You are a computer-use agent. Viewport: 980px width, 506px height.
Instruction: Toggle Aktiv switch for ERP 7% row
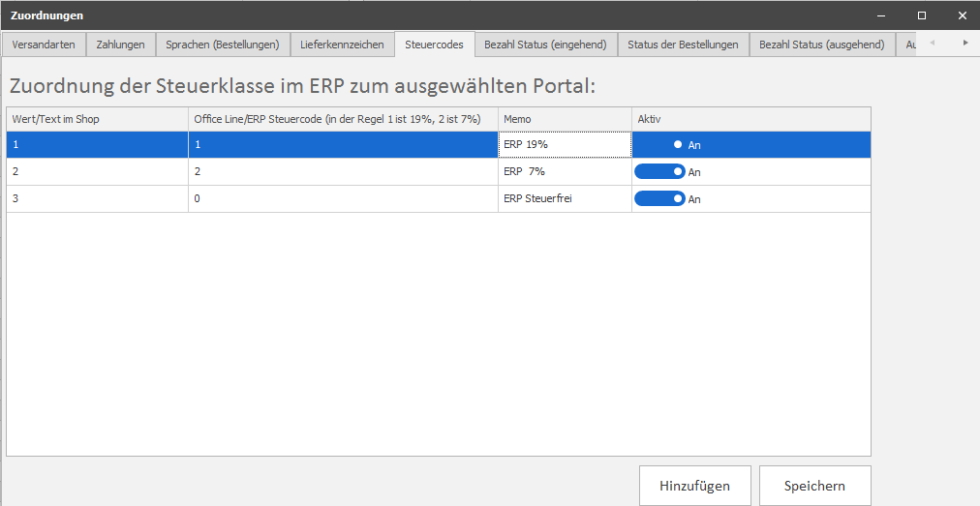pyautogui.click(x=659, y=172)
